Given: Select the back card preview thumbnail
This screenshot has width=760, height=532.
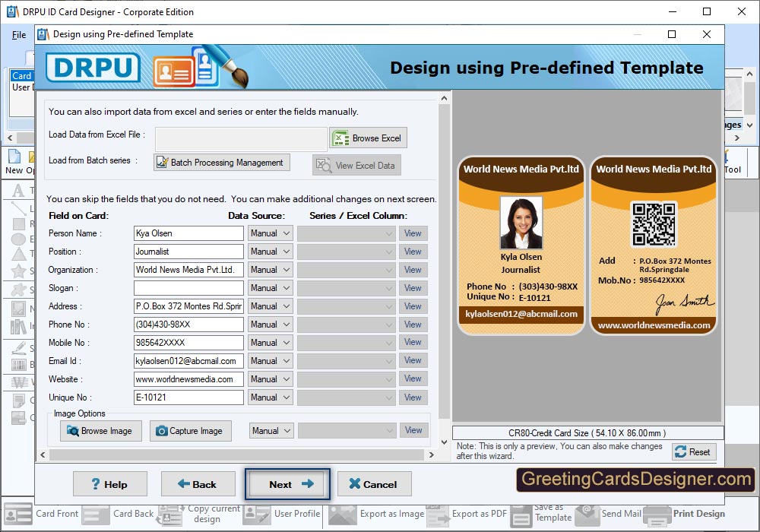Looking at the screenshot, I should [x=654, y=245].
